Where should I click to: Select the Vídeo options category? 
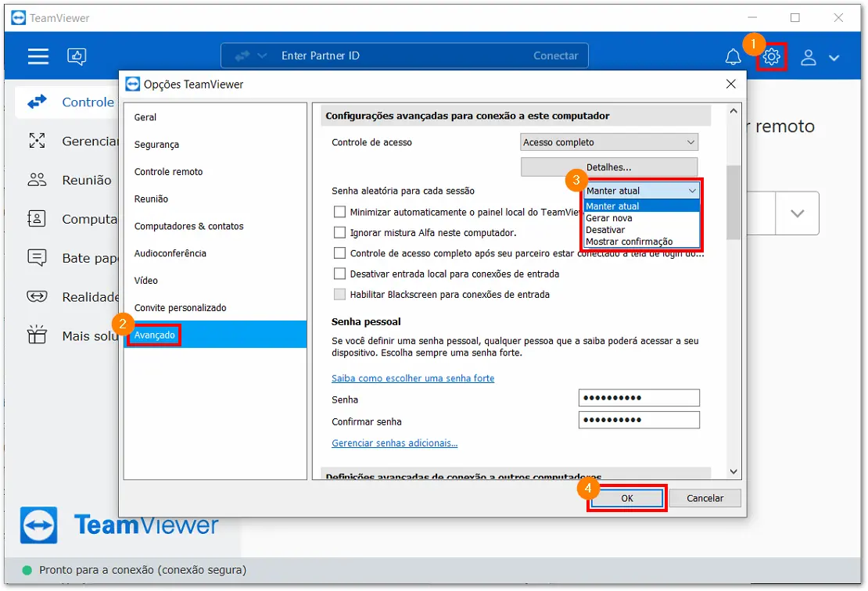tap(215, 280)
